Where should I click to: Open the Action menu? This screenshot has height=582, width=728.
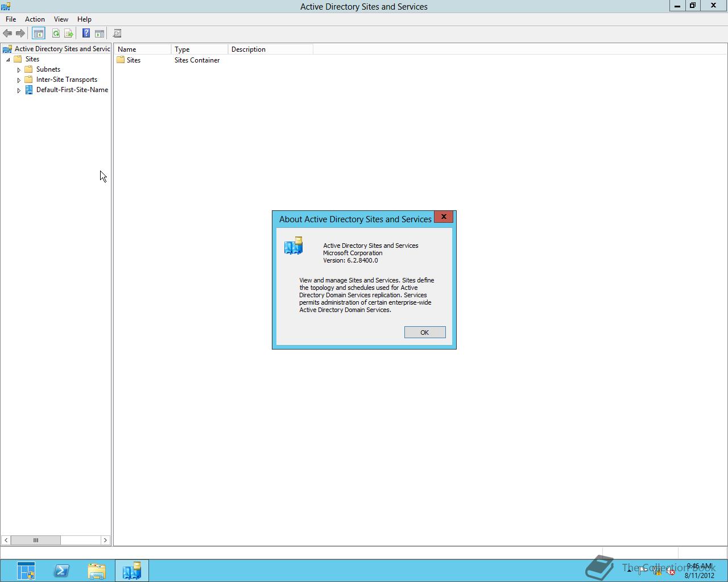[35, 19]
